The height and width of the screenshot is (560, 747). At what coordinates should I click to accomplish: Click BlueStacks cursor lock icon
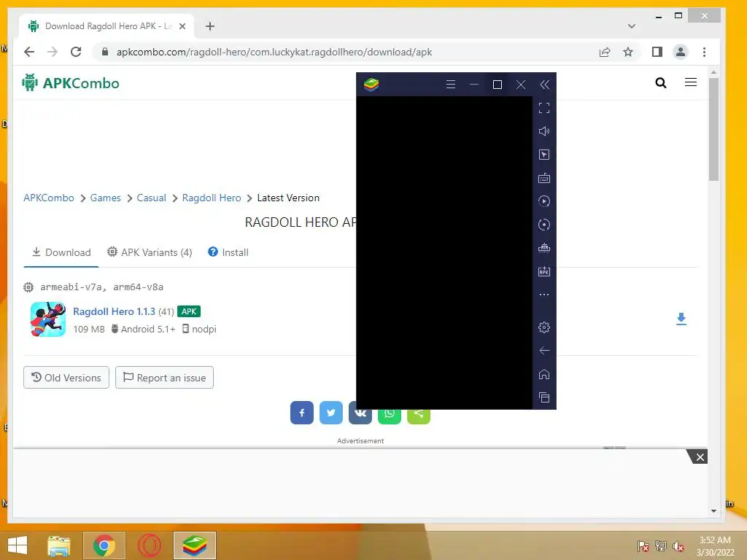[544, 155]
